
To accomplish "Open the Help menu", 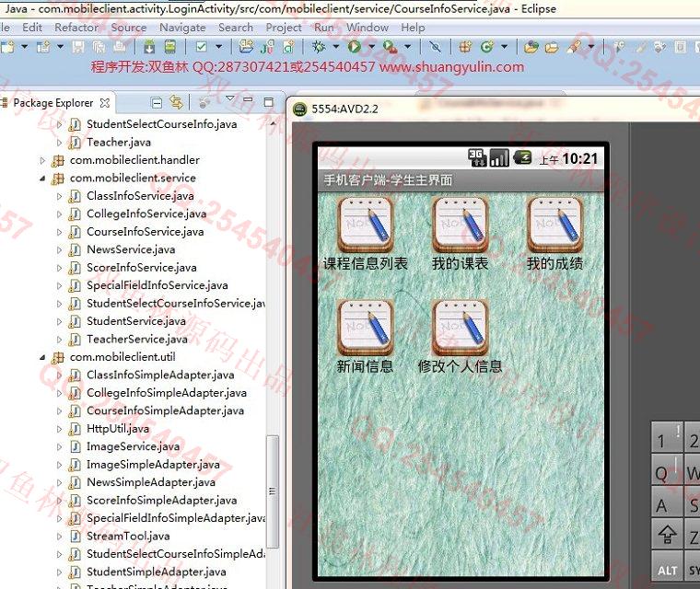I will [413, 28].
